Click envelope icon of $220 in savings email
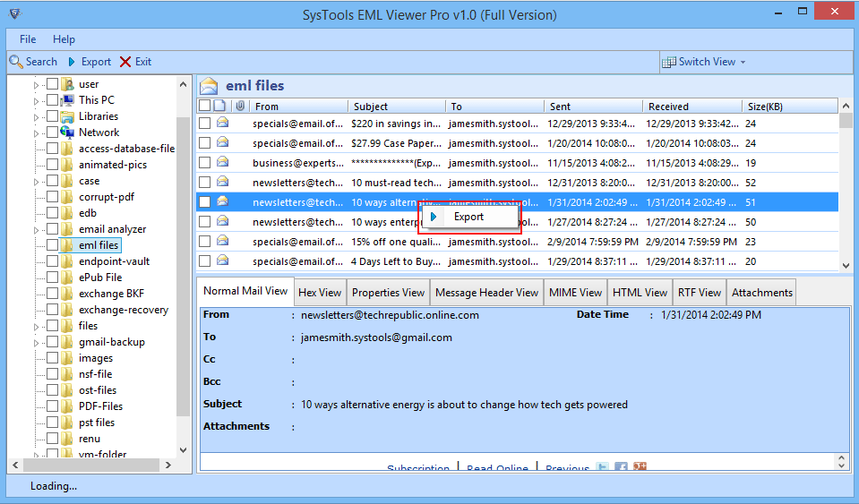The image size is (859, 504). (222, 123)
